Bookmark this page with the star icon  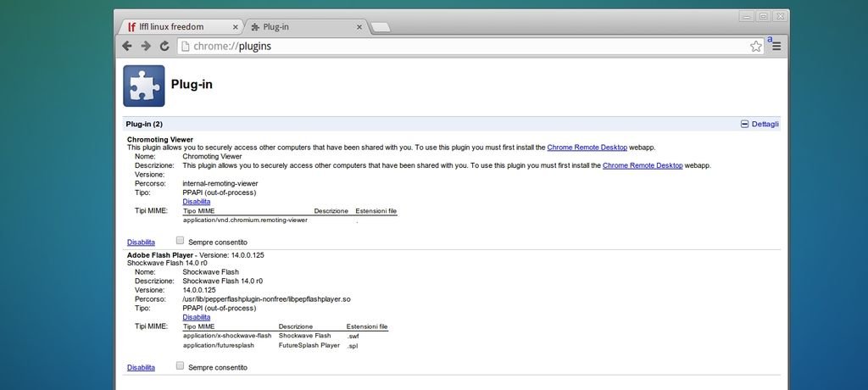(755, 46)
